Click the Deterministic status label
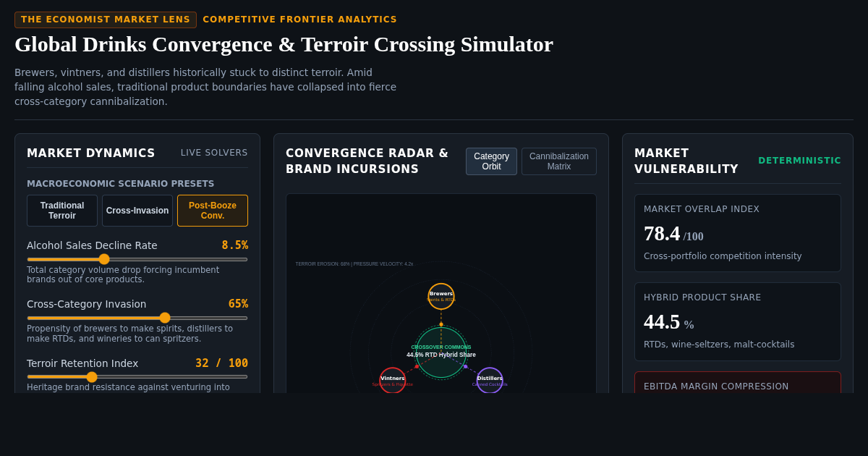868x456 pixels. click(x=799, y=161)
